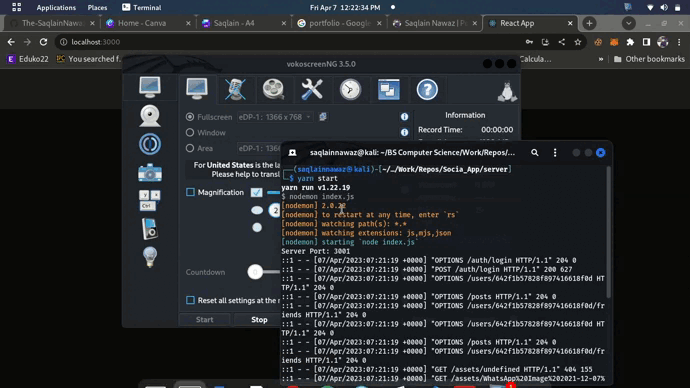Click the Start recording button
The width and height of the screenshot is (690, 388).
click(205, 320)
